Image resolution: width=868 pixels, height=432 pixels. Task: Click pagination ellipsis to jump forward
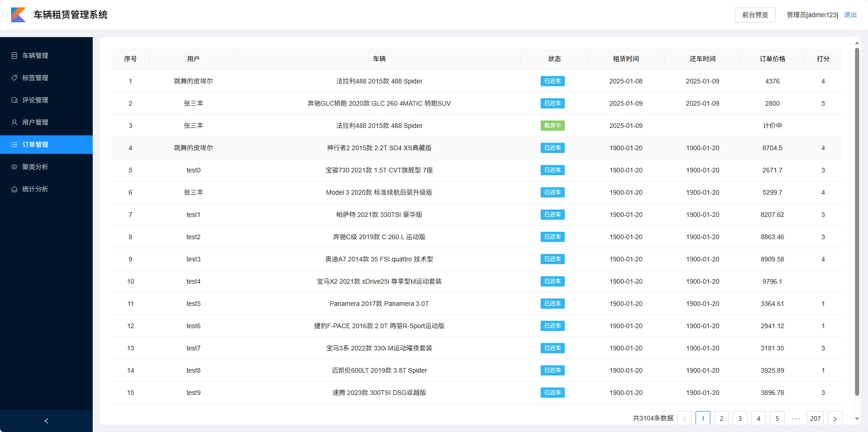(796, 419)
